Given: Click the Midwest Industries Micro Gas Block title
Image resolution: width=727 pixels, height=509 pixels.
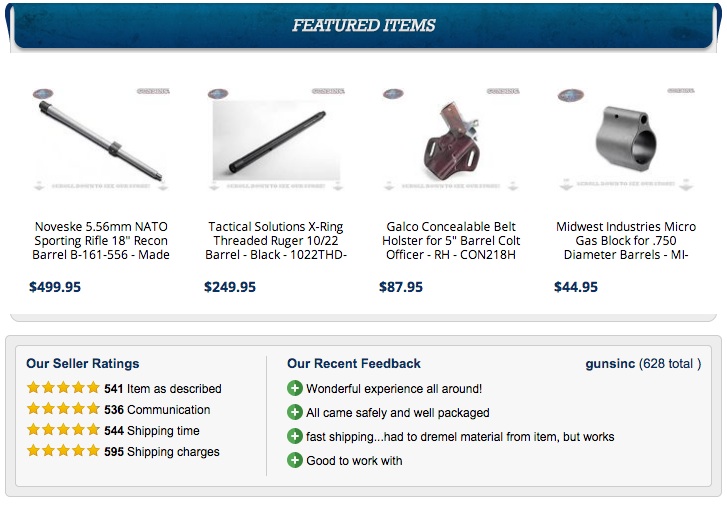Looking at the screenshot, I should click(x=626, y=241).
